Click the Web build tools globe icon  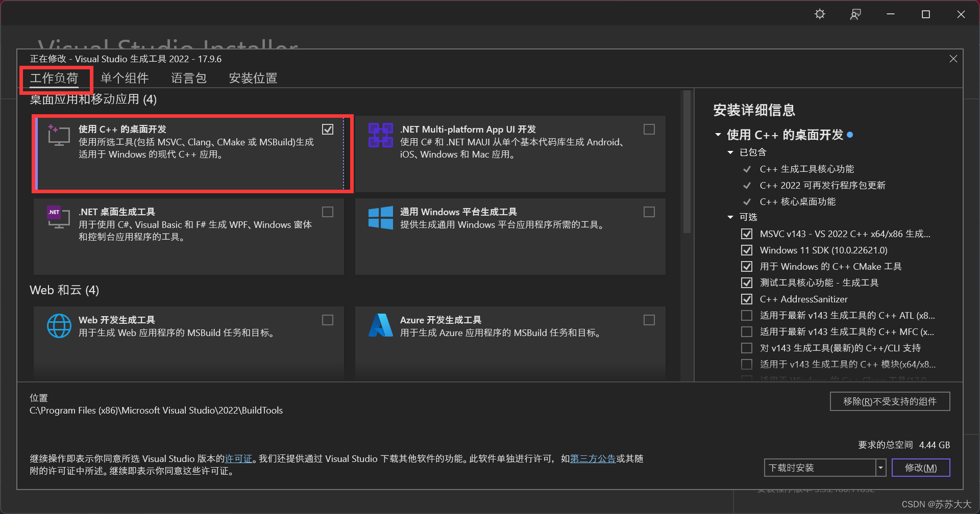pos(59,326)
